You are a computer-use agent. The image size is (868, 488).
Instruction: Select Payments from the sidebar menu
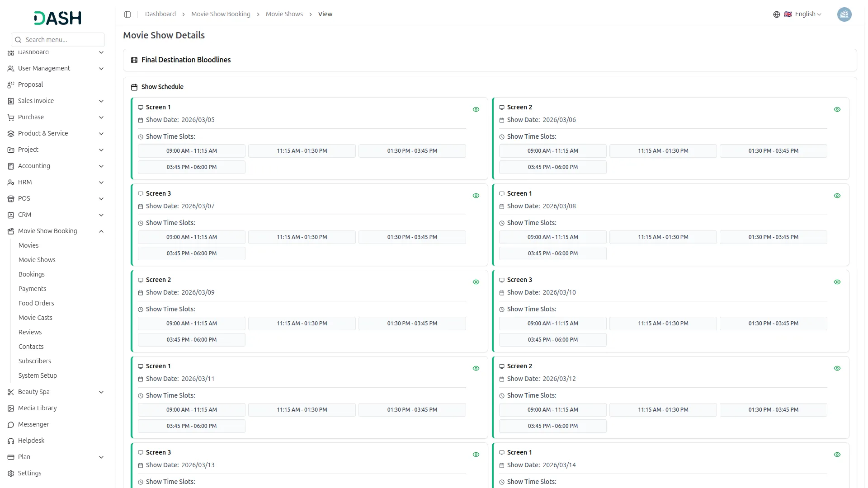(x=32, y=289)
